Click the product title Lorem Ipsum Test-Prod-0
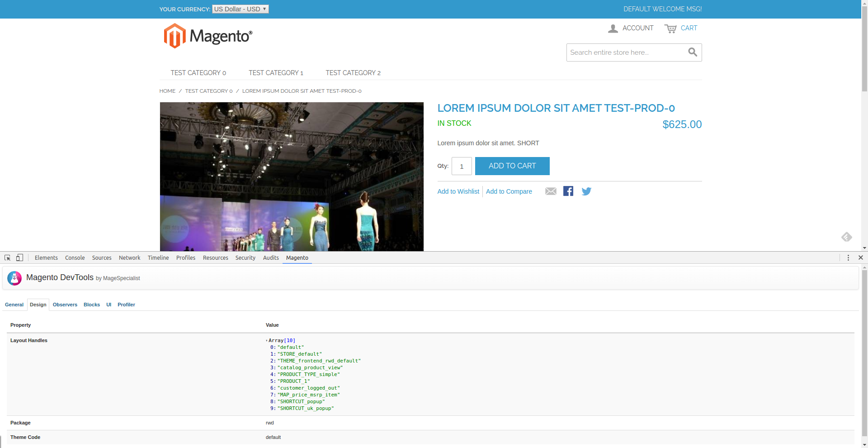The width and height of the screenshot is (868, 448). (x=556, y=108)
